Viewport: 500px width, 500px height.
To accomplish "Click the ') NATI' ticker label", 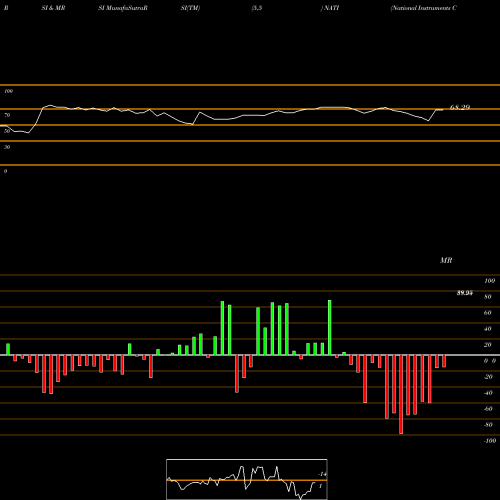I will click(x=330, y=8).
